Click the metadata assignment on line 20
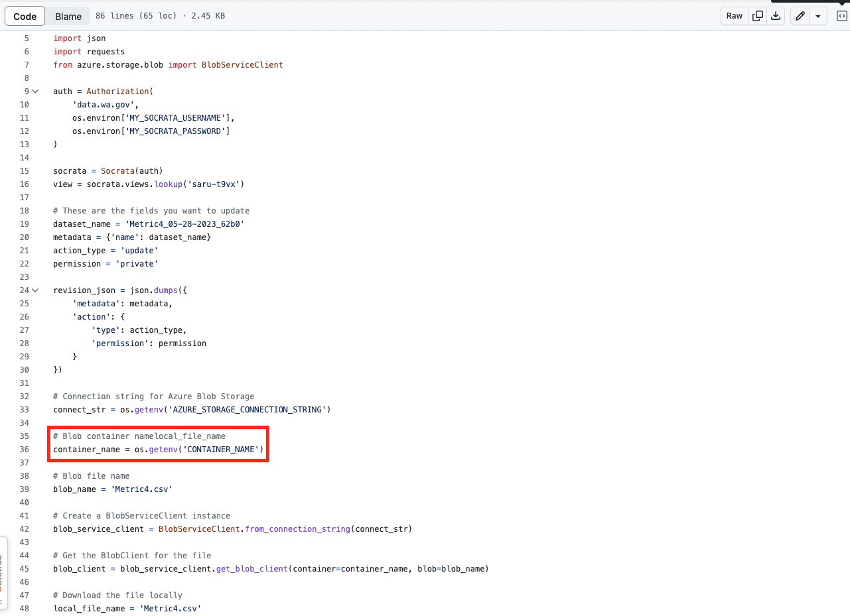 tap(132, 237)
